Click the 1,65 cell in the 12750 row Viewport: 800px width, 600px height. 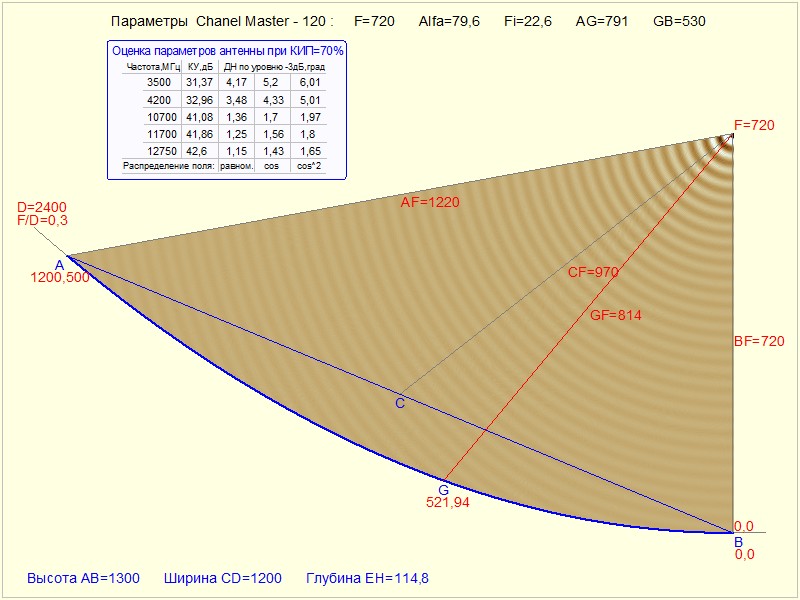310,151
